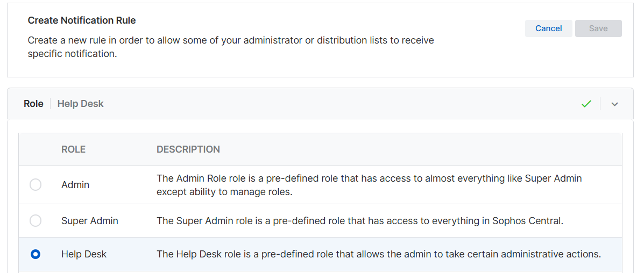Collapse the Role section with chevron arrow
Screen dimensions: 644x273
pyautogui.click(x=615, y=104)
